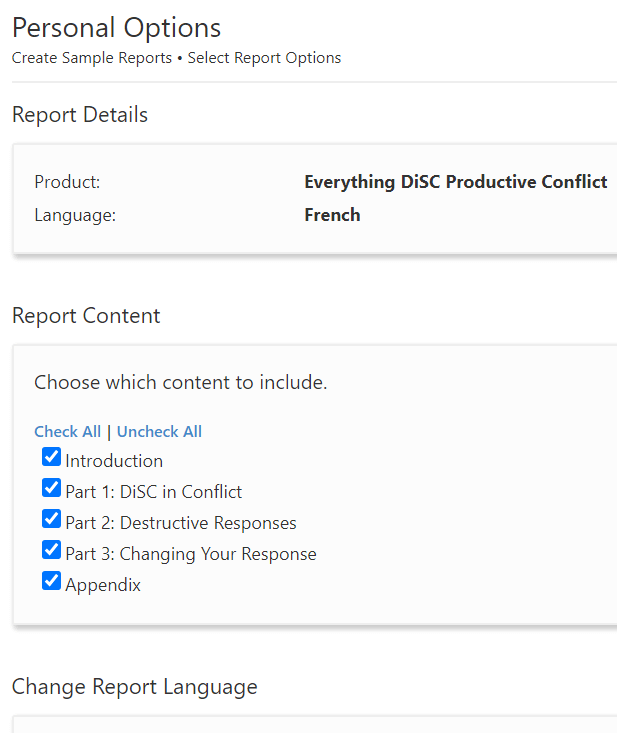Click the Report Content heading
Viewport: 619px width, 733px height.
pyautogui.click(x=86, y=316)
